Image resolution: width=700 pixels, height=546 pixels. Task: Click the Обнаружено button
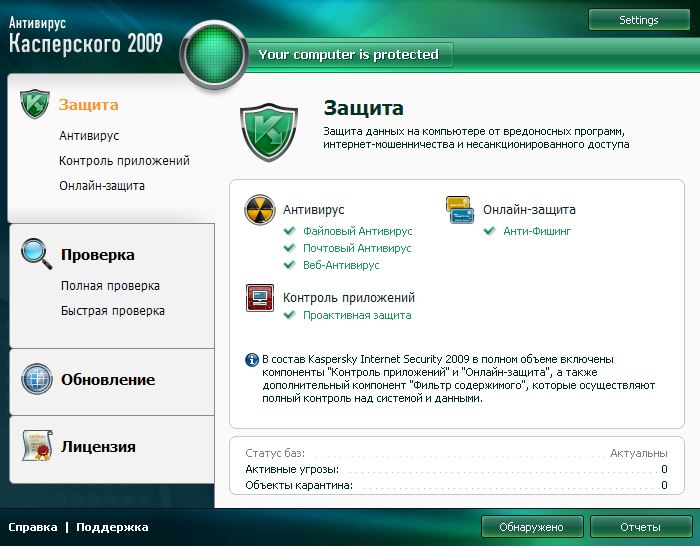pyautogui.click(x=532, y=527)
